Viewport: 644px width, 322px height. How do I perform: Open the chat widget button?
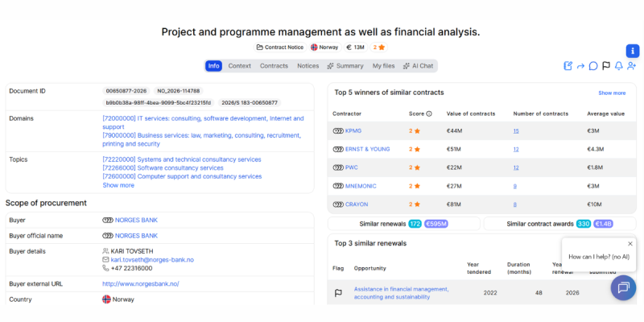click(x=623, y=287)
